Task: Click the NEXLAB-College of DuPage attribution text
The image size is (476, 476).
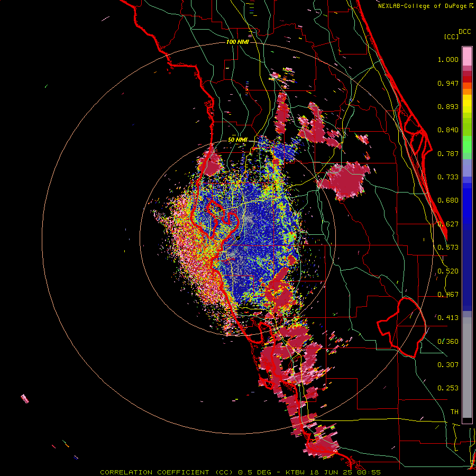Action: click(426, 6)
